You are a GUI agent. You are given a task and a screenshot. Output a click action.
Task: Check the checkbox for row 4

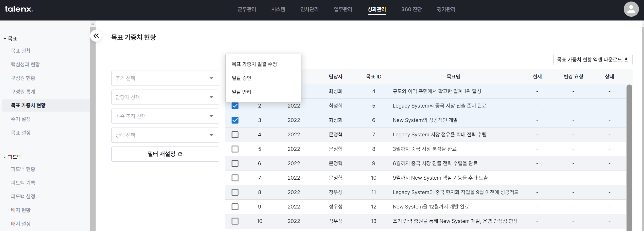pyautogui.click(x=235, y=135)
